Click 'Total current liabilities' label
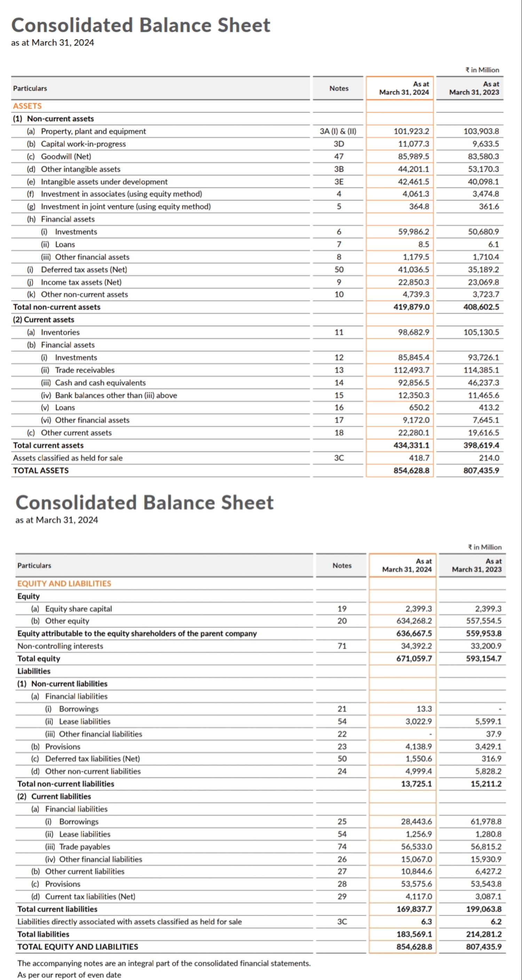522x980 pixels. 57,909
